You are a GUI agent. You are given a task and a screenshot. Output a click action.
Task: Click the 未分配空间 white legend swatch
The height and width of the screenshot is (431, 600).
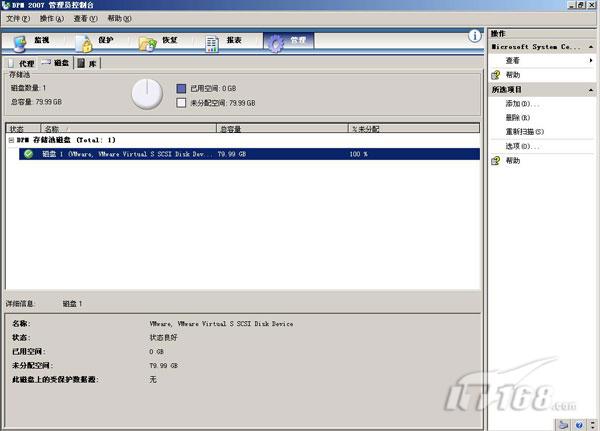(x=181, y=103)
